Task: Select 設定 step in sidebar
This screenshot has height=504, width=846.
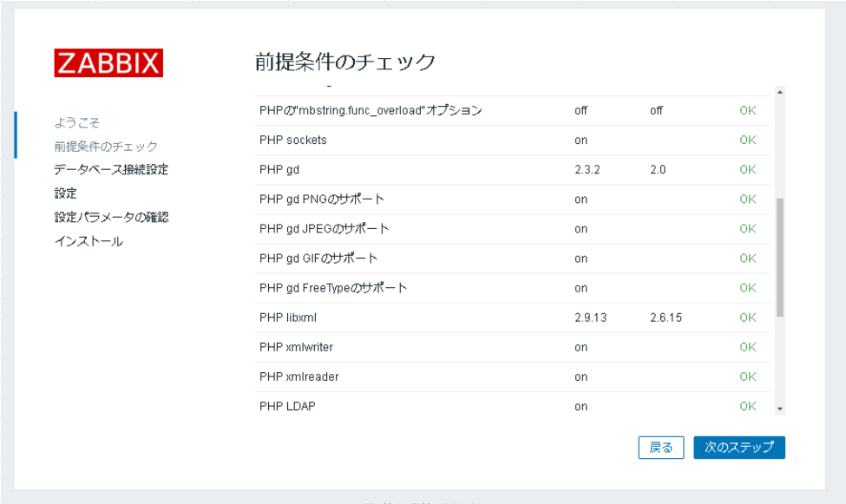Action: [x=65, y=193]
